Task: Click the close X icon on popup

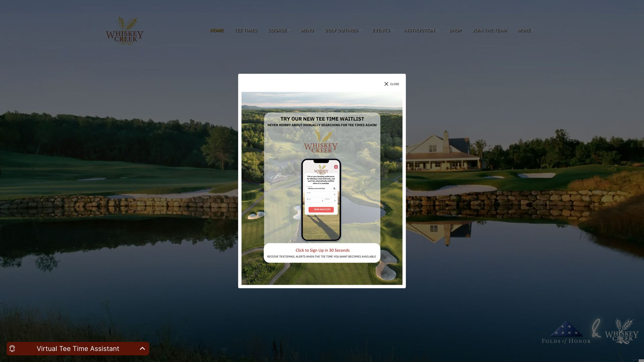Action: coord(386,83)
